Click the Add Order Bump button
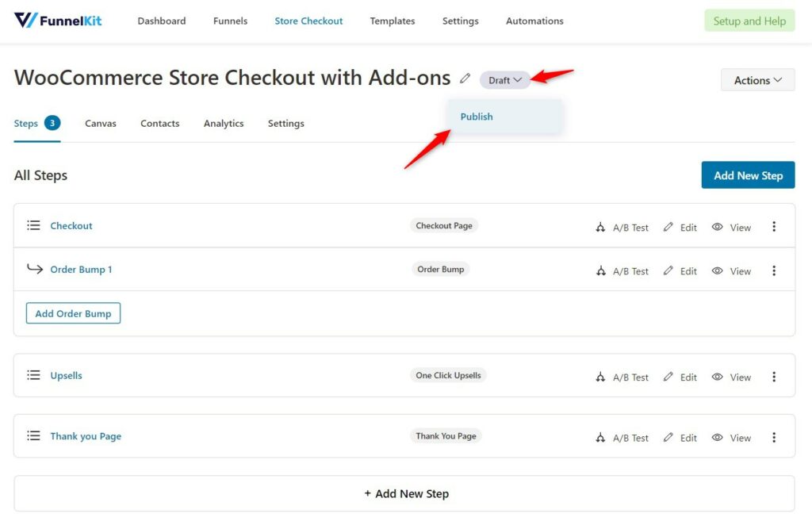The height and width of the screenshot is (525, 812). (x=73, y=313)
